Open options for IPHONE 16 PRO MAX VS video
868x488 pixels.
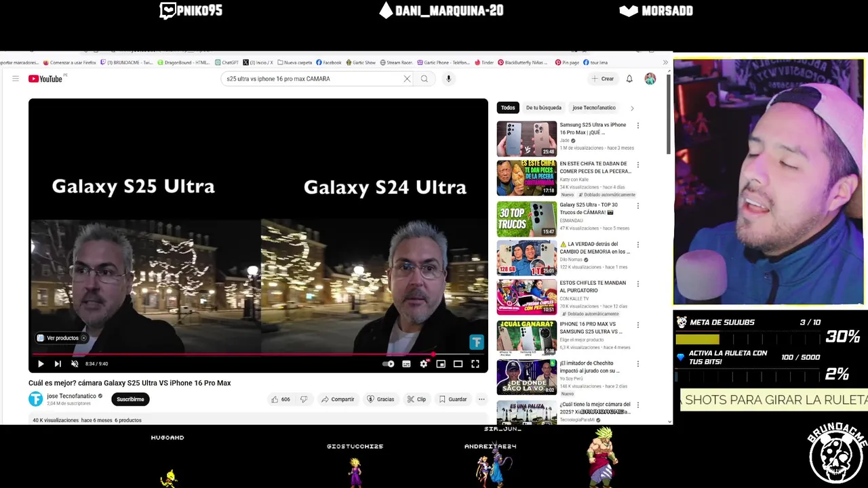tap(637, 325)
